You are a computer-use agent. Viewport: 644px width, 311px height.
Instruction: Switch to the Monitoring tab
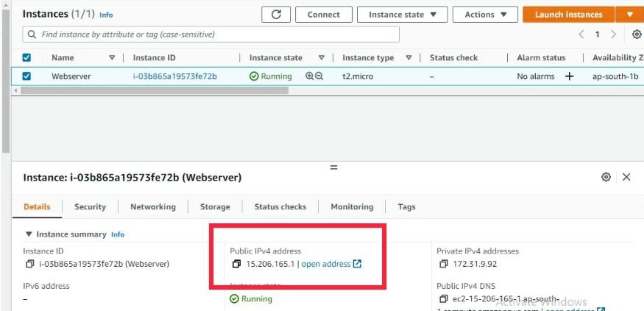click(352, 207)
